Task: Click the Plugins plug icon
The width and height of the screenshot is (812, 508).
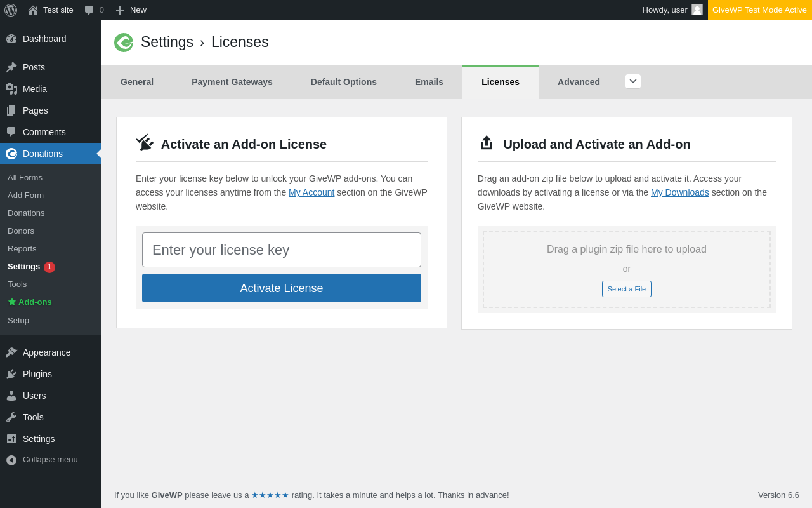Action: pos(11,374)
